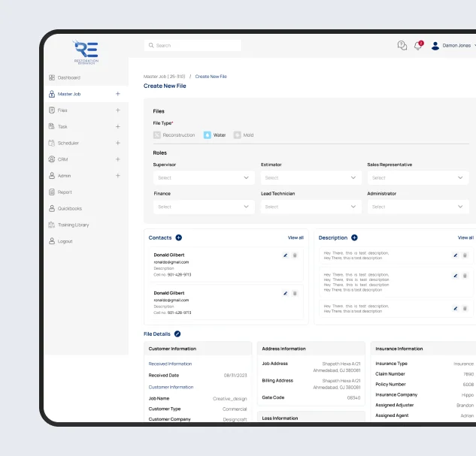Click Damon Jonas user name
Viewport: 476px width, 456px height.
(x=456, y=46)
